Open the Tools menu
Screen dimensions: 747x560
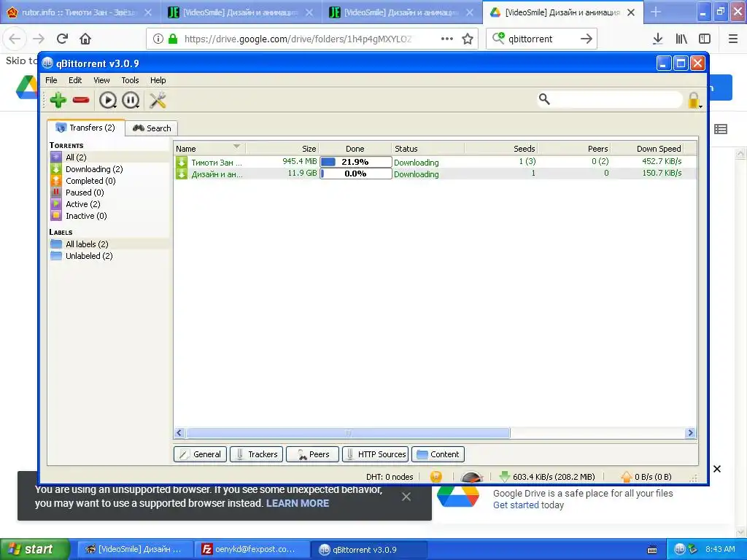(130, 80)
